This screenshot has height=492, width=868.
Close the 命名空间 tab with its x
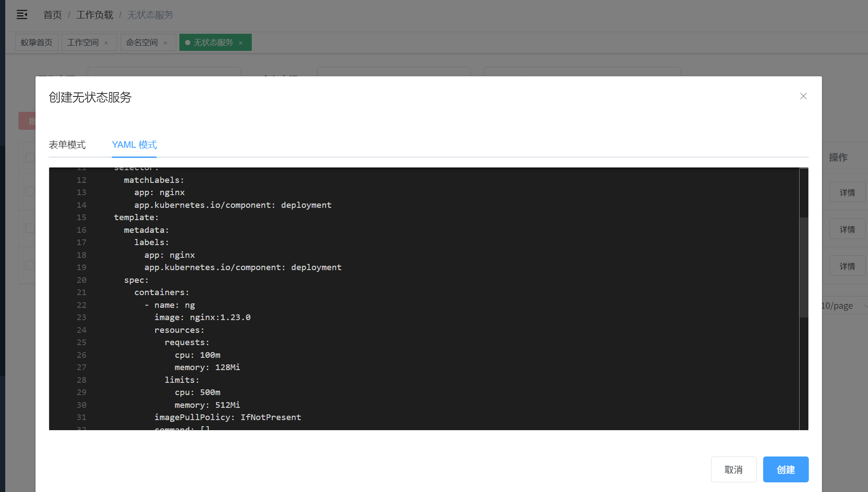point(165,43)
